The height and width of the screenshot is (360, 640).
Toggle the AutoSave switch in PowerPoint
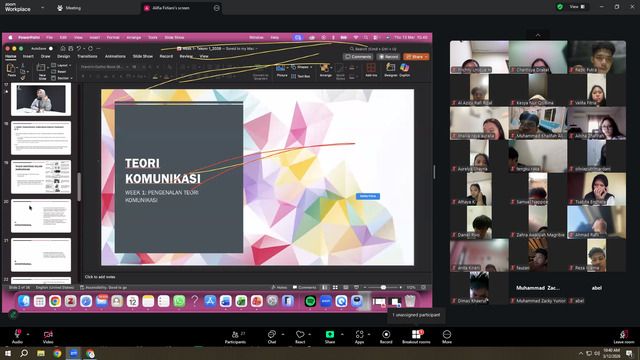pyautogui.click(x=51, y=49)
